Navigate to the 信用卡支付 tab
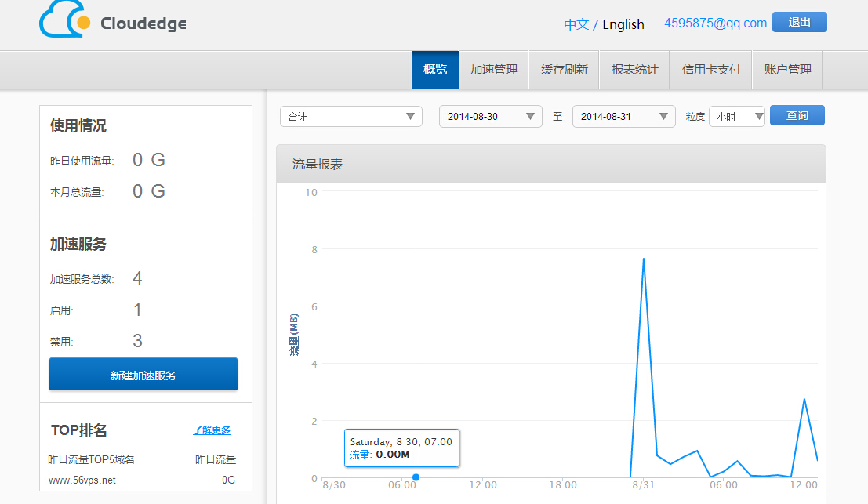Image resolution: width=868 pixels, height=504 pixels. (x=711, y=70)
